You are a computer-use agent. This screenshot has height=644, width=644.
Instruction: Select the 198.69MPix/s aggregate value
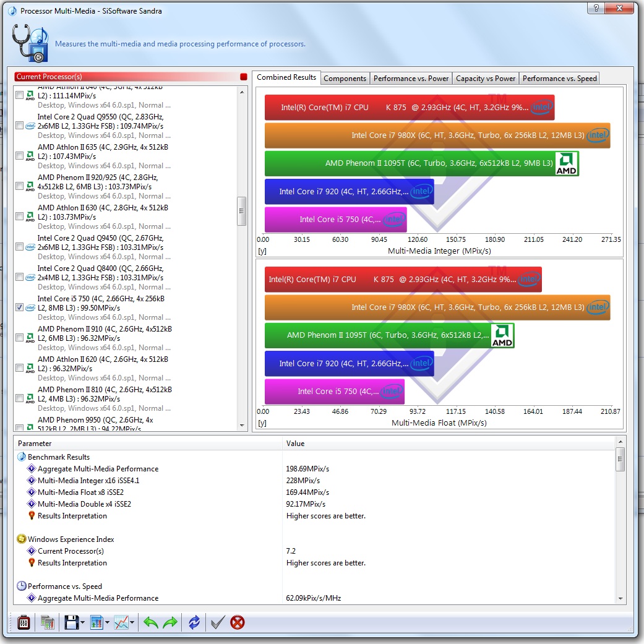click(307, 469)
